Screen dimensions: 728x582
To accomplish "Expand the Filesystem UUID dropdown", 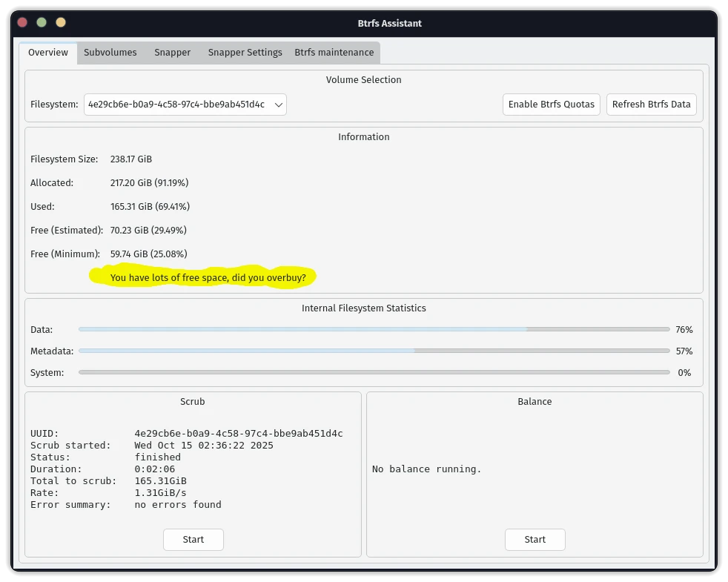I will click(185, 105).
